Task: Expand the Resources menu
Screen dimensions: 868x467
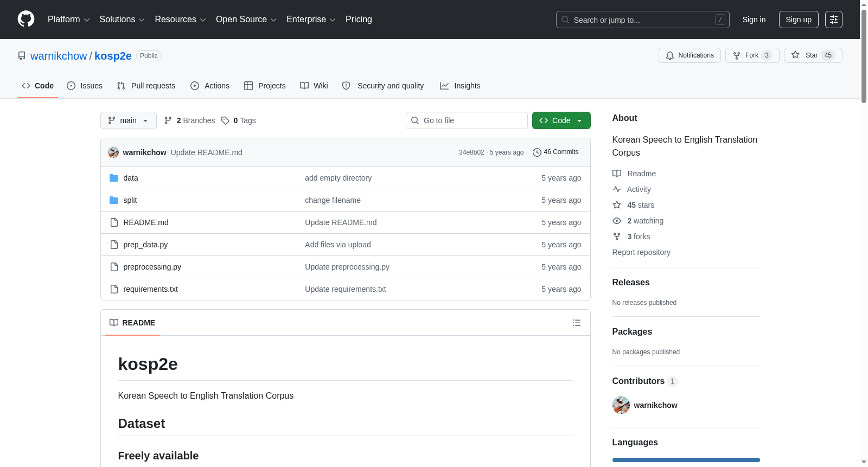Action: (x=180, y=20)
